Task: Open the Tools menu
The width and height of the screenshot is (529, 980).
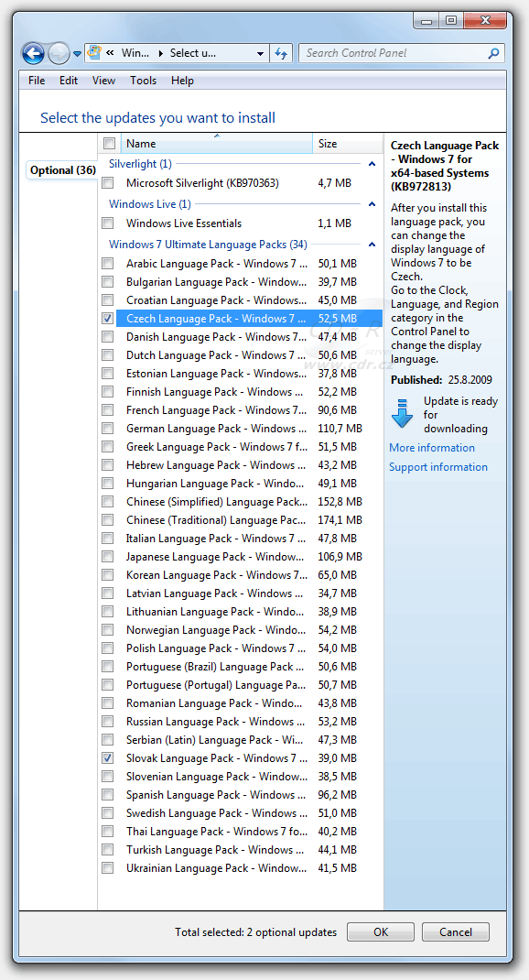Action: [x=143, y=80]
